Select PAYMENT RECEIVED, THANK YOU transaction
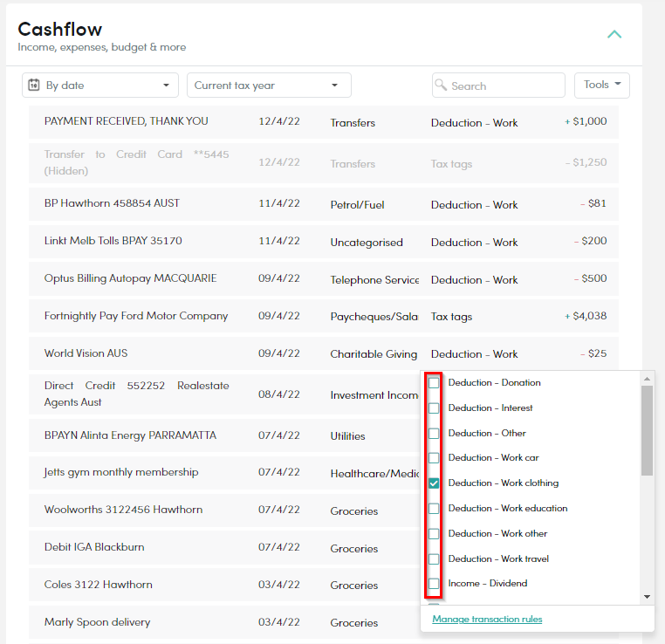 126,121
